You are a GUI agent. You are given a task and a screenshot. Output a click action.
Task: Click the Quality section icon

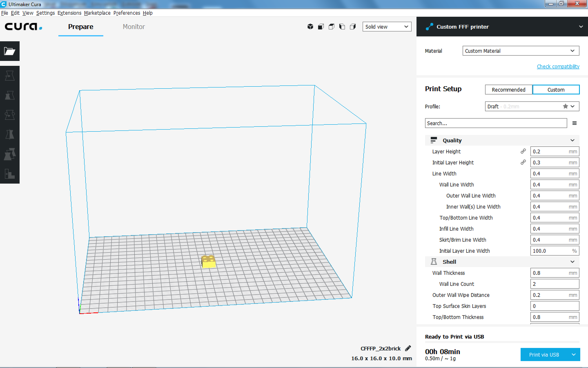(x=434, y=140)
